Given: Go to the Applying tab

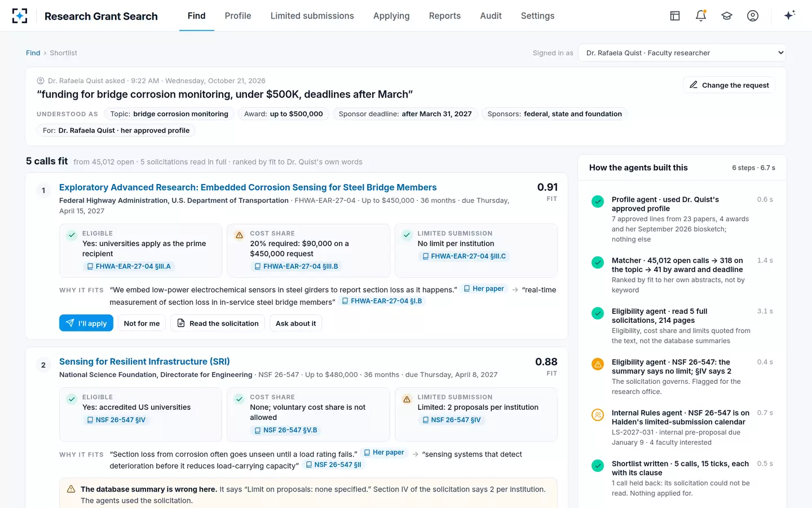Looking at the screenshot, I should (x=391, y=16).
